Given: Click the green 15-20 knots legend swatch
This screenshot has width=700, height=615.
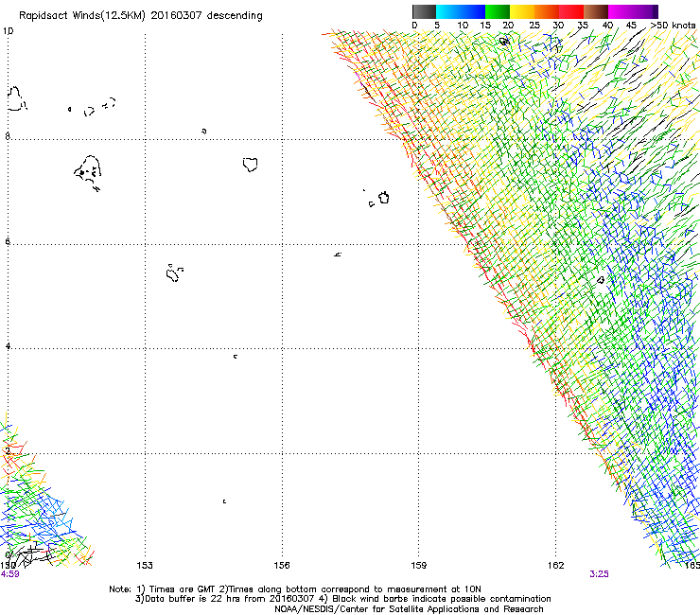Looking at the screenshot, I should tap(498, 11).
